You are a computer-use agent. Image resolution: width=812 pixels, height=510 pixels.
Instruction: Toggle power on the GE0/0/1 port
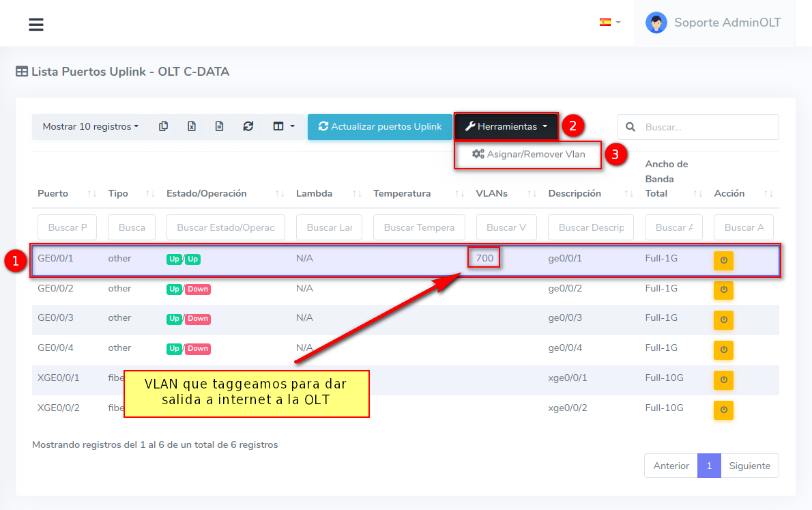point(723,260)
